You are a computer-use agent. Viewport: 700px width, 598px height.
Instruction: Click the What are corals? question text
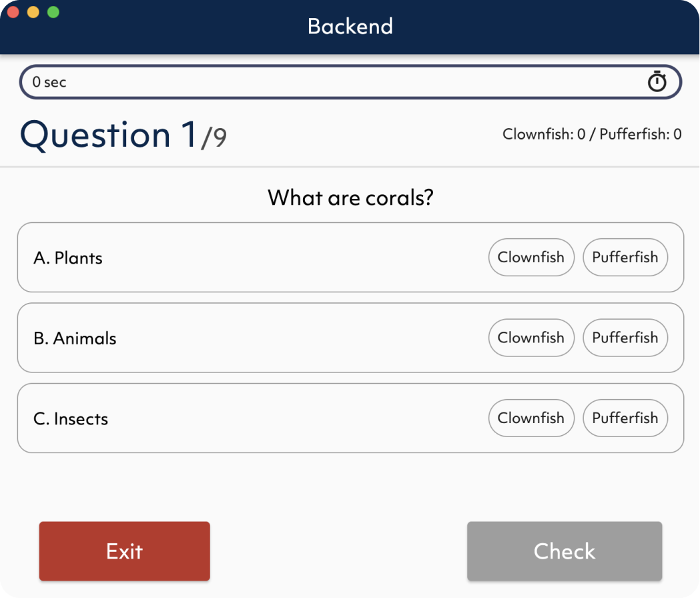tap(350, 198)
